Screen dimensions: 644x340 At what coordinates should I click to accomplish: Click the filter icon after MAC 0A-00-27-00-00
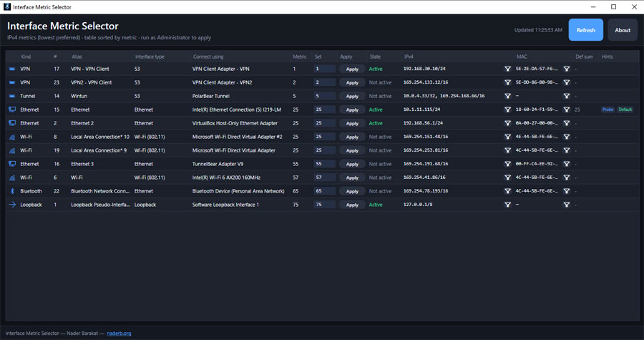tap(567, 123)
